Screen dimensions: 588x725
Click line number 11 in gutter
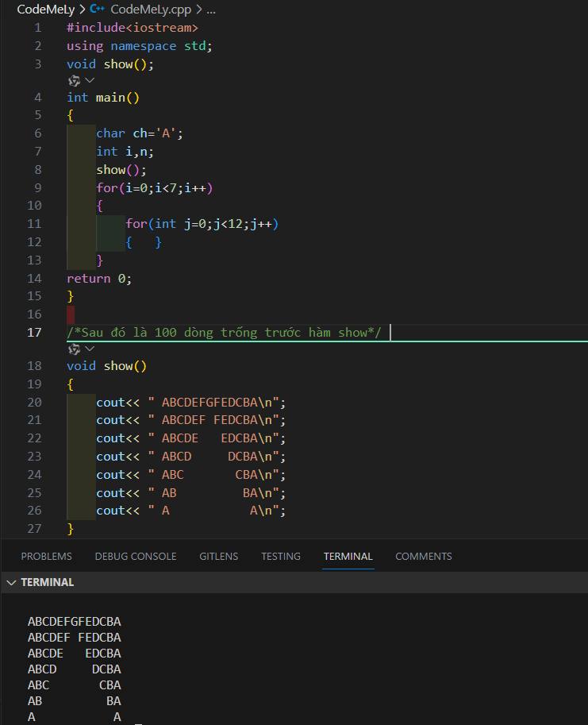click(x=34, y=224)
